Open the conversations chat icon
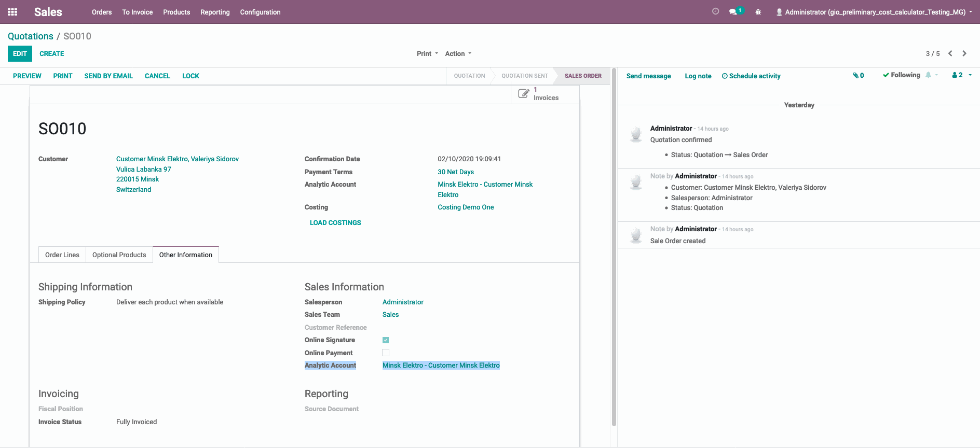 (733, 11)
